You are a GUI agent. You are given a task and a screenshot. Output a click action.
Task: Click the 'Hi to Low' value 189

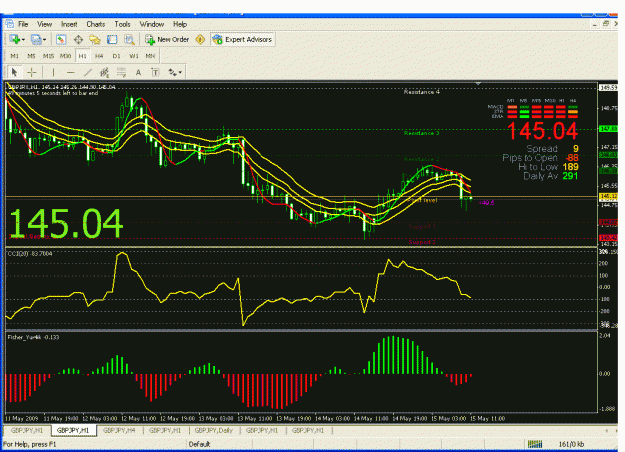[570, 167]
